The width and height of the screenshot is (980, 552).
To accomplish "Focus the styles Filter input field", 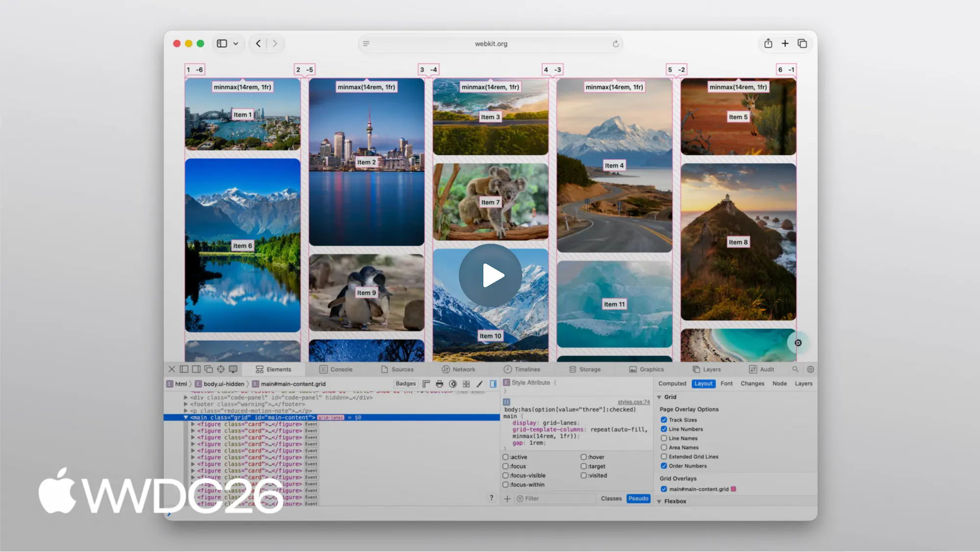I will click(555, 499).
